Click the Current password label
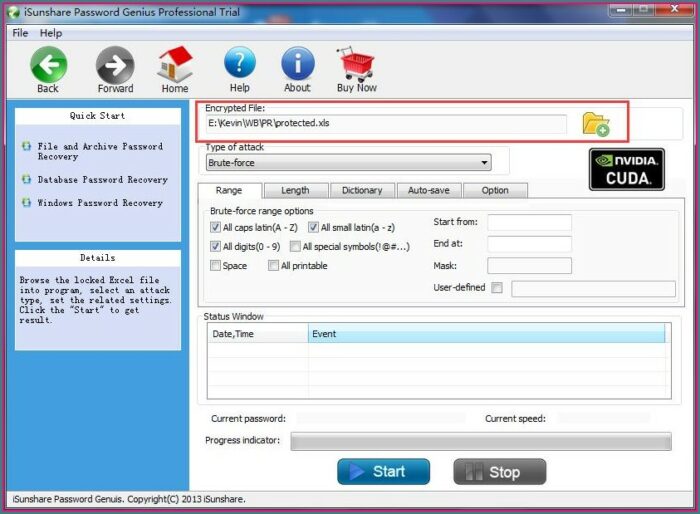 point(248,419)
